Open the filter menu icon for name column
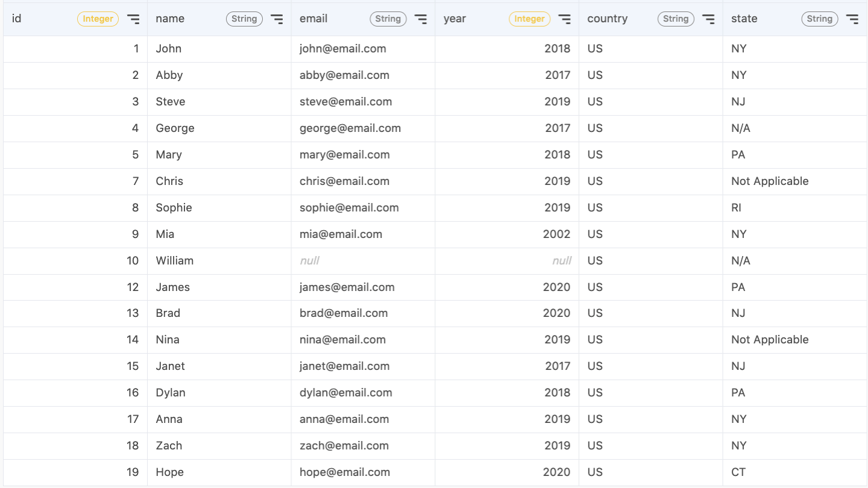868x488 pixels. [277, 19]
